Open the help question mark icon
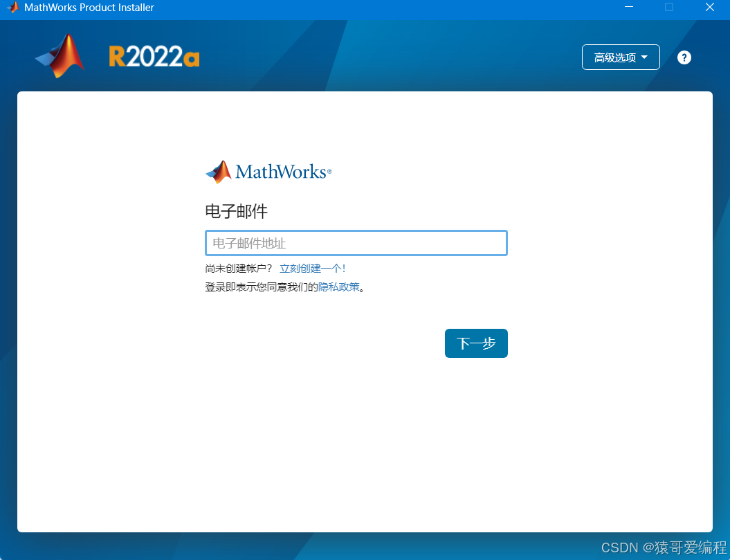 (684, 57)
